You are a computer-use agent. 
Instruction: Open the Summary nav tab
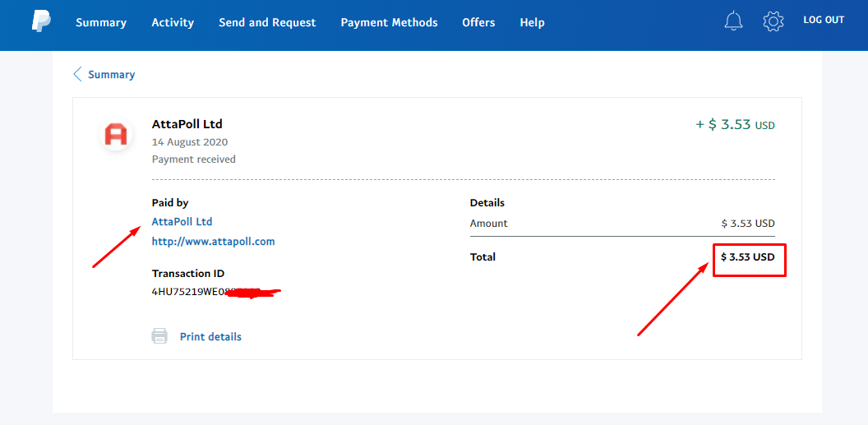101,23
